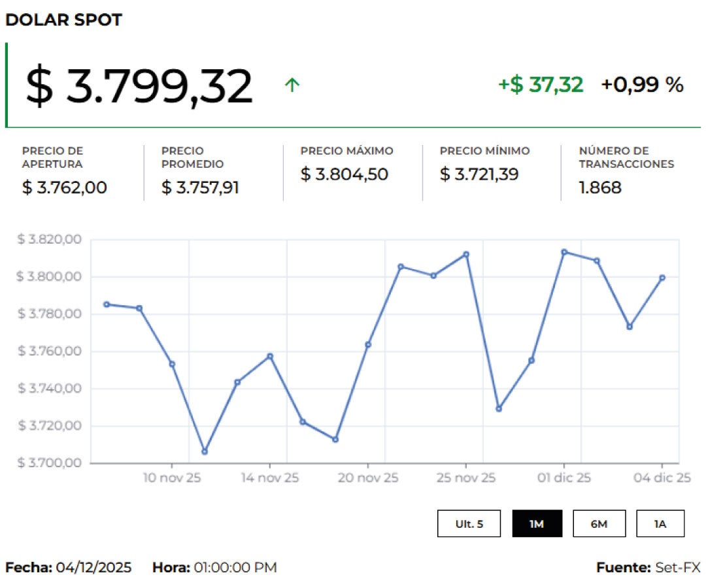Click the Precio Mínimo value $ 3.721,39
The height and width of the screenshot is (588, 706).
click(483, 174)
